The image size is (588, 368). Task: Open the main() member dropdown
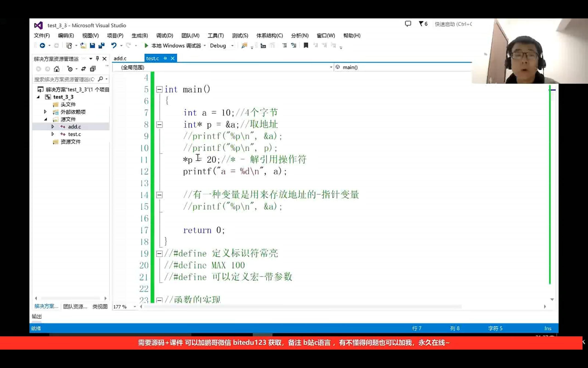403,67
